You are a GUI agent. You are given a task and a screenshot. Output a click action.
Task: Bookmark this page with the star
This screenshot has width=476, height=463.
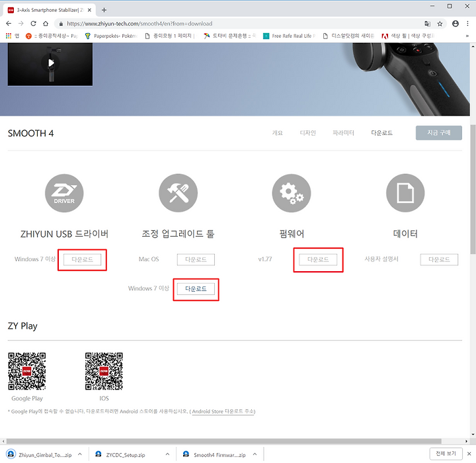click(x=440, y=24)
